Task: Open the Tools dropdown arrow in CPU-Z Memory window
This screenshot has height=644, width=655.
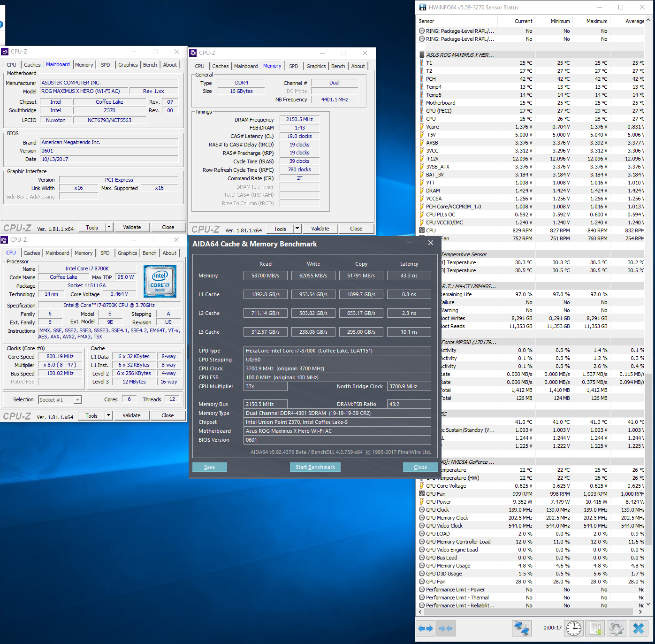Action: (297, 229)
